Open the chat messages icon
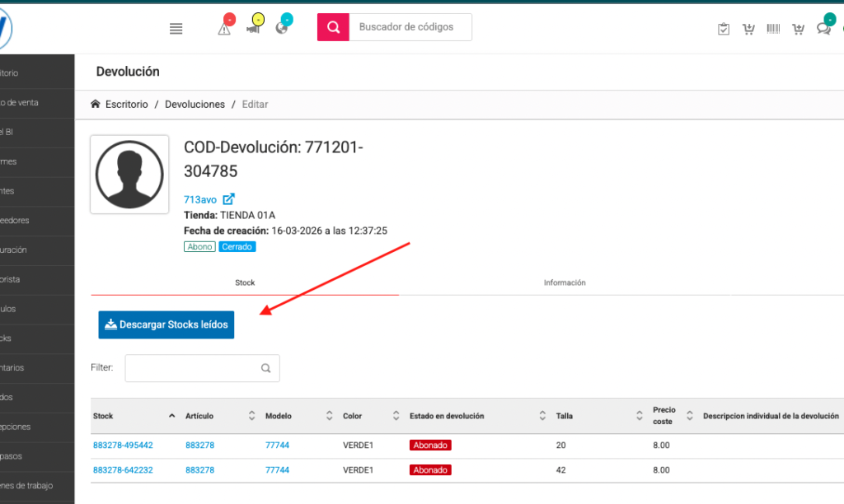This screenshot has height=504, width=844. (823, 30)
